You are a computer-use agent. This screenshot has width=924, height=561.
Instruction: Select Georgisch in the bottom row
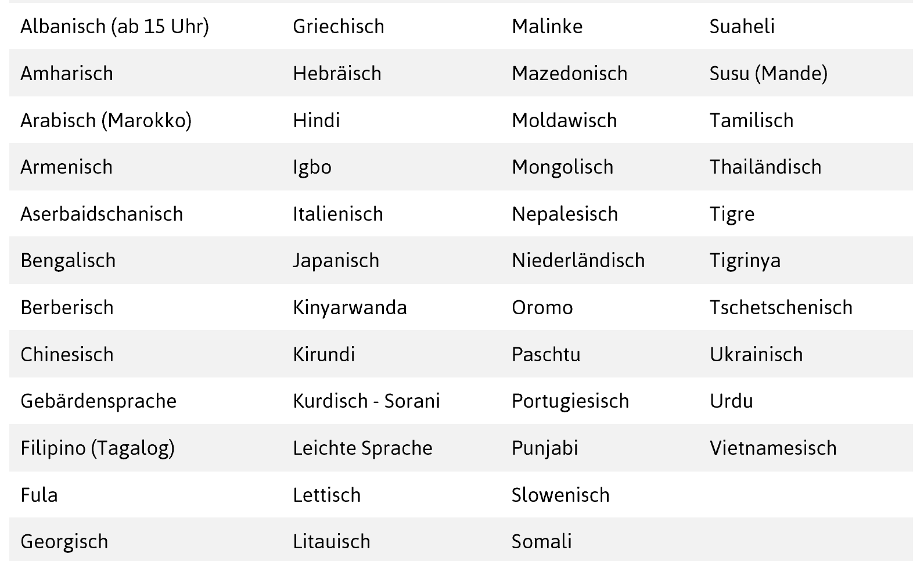tap(64, 542)
